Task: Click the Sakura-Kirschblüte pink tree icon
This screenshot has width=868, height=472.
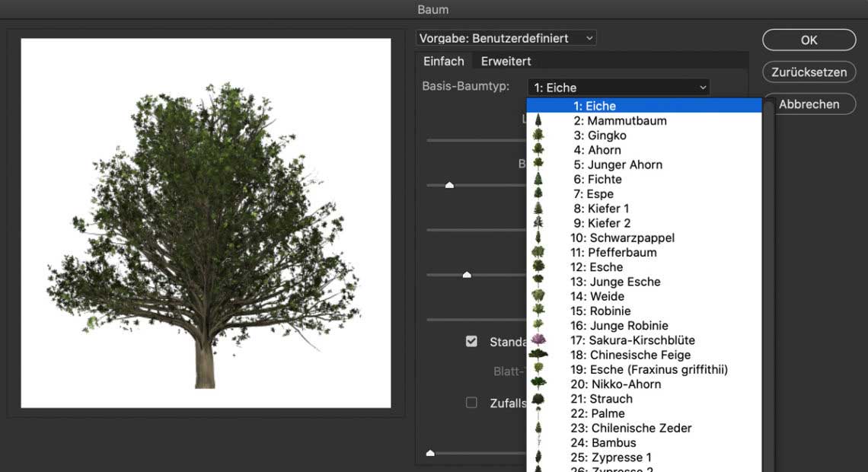Action: click(538, 340)
